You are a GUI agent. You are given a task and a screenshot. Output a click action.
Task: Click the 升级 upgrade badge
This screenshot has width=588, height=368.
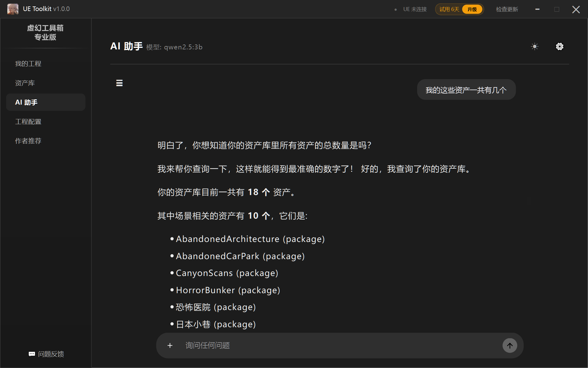(472, 9)
